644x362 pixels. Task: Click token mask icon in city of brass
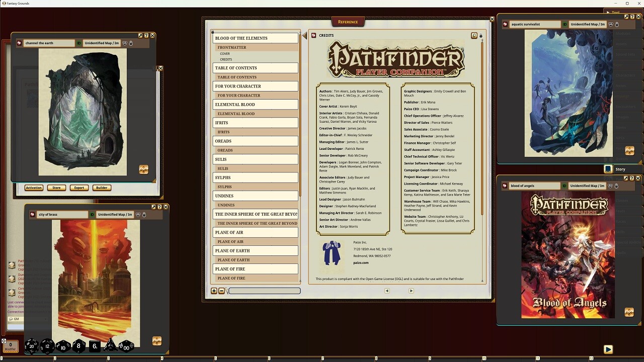[138, 215]
